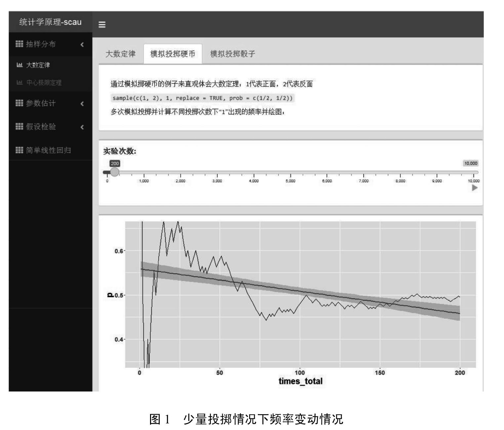The image size is (504, 430).
Task: Click the chart icon next to 大数定律
Action: click(x=19, y=65)
